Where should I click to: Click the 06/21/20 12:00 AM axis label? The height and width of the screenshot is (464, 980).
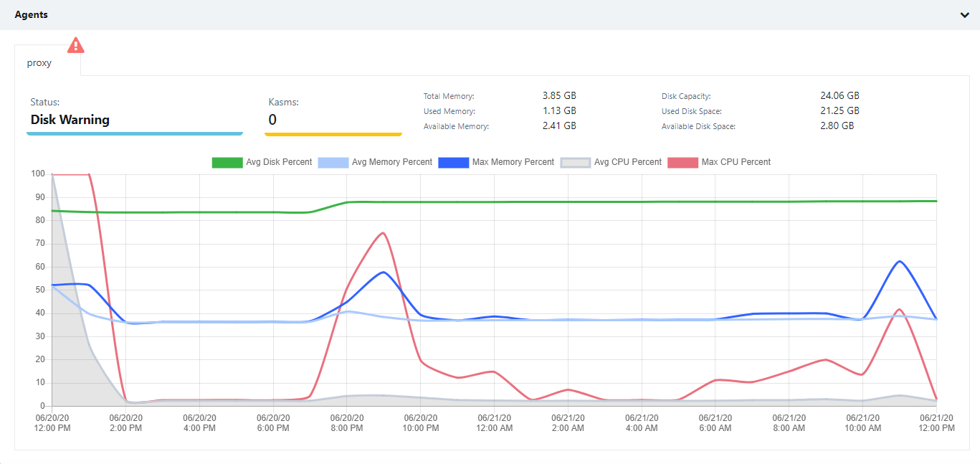pyautogui.click(x=495, y=423)
